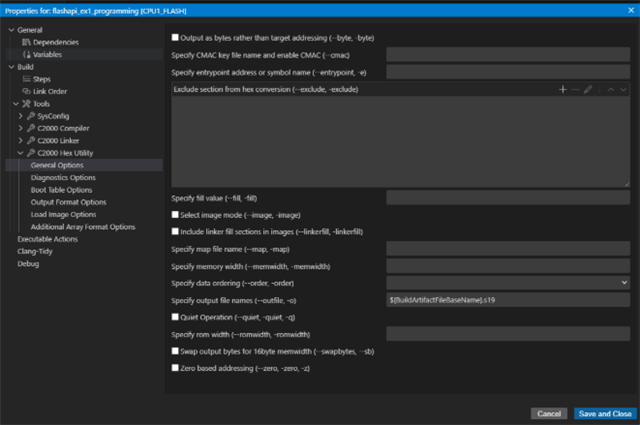
Task: Select Output Format Options in tree
Action: coord(68,202)
